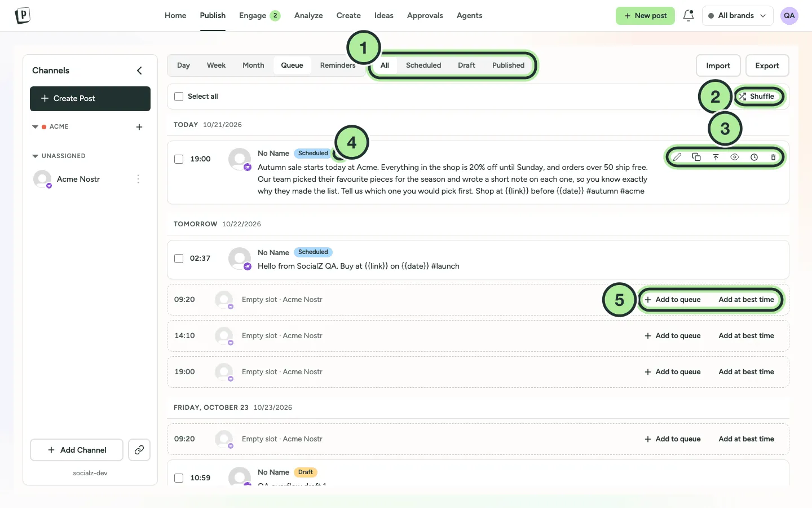Add to queue for Friday 09:20 slot
The width and height of the screenshot is (812, 508).
673,439
